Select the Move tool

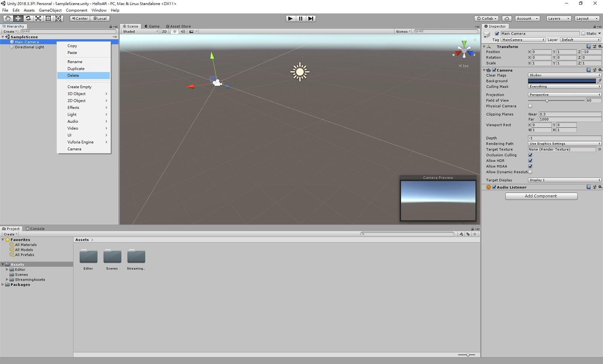coord(18,18)
